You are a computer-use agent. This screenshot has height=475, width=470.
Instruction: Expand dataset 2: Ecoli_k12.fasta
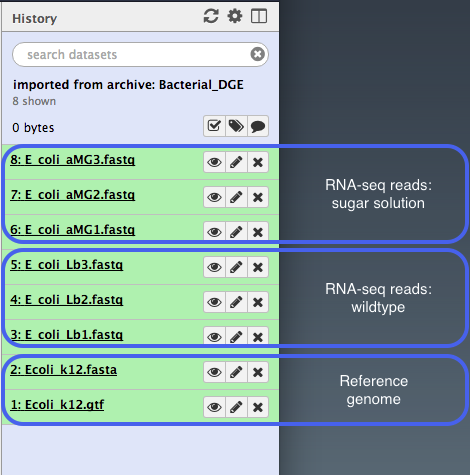click(x=64, y=370)
